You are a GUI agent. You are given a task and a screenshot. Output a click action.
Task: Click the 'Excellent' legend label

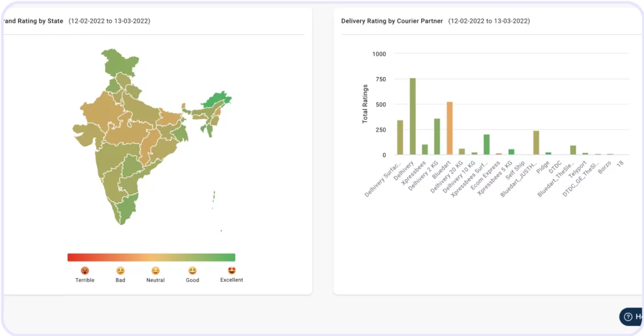[231, 280]
